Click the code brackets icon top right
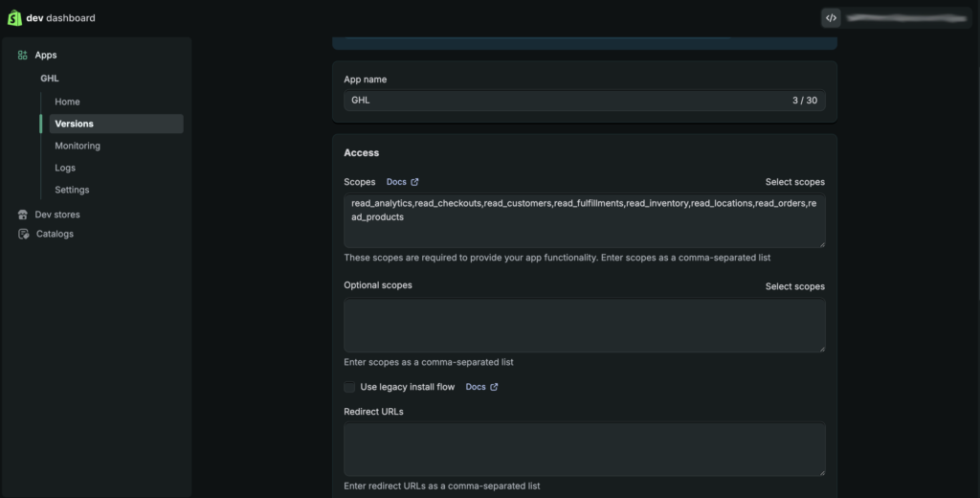 pos(831,17)
